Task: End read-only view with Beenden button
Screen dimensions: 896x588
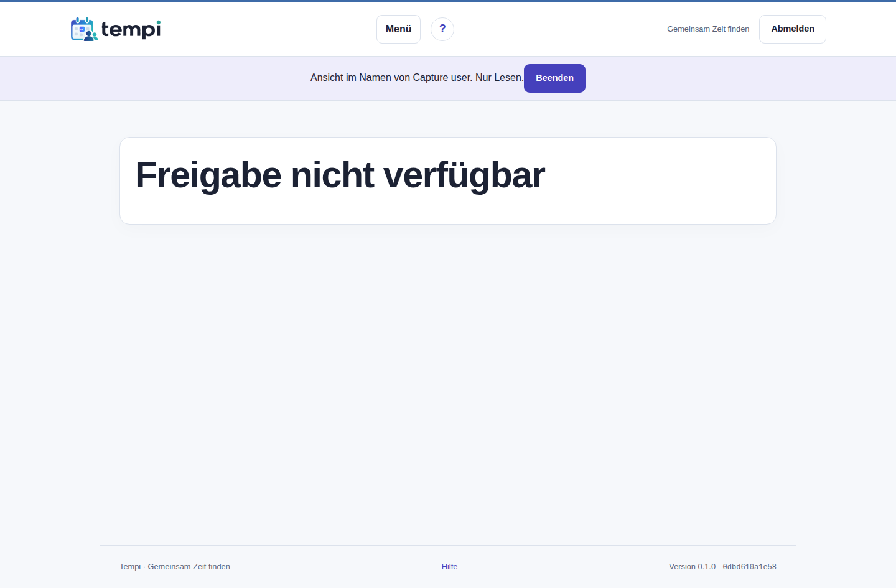Action: tap(554, 78)
